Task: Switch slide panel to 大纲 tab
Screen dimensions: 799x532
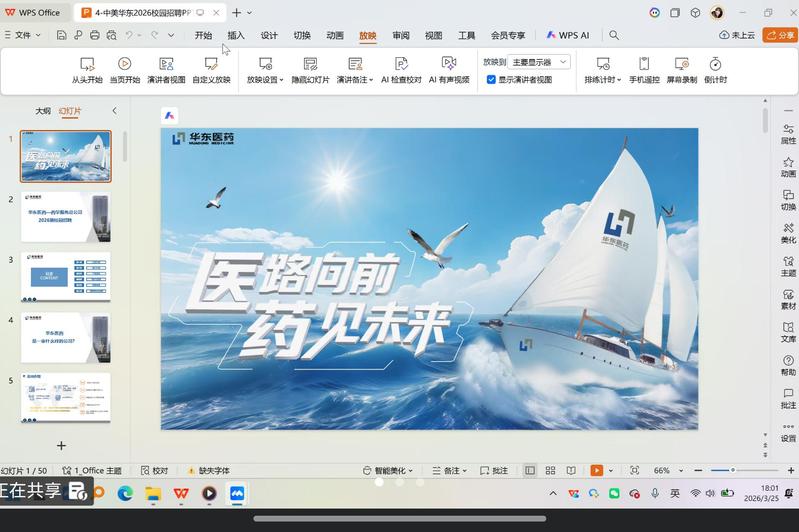Action: pyautogui.click(x=43, y=111)
